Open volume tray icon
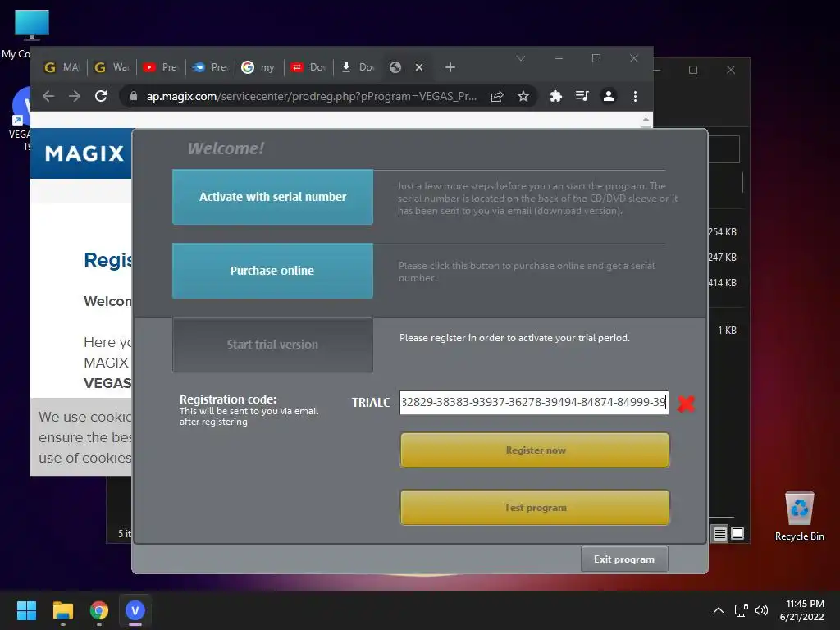 [x=760, y=610]
